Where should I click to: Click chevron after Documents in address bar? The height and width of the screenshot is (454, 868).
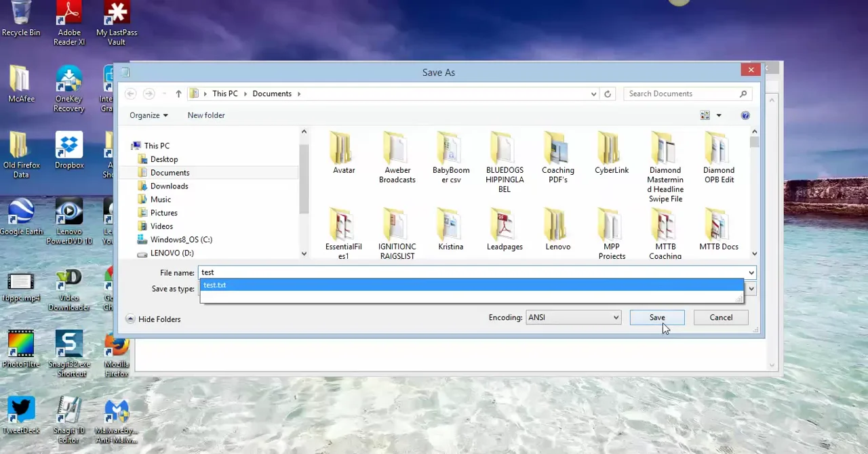coord(298,94)
